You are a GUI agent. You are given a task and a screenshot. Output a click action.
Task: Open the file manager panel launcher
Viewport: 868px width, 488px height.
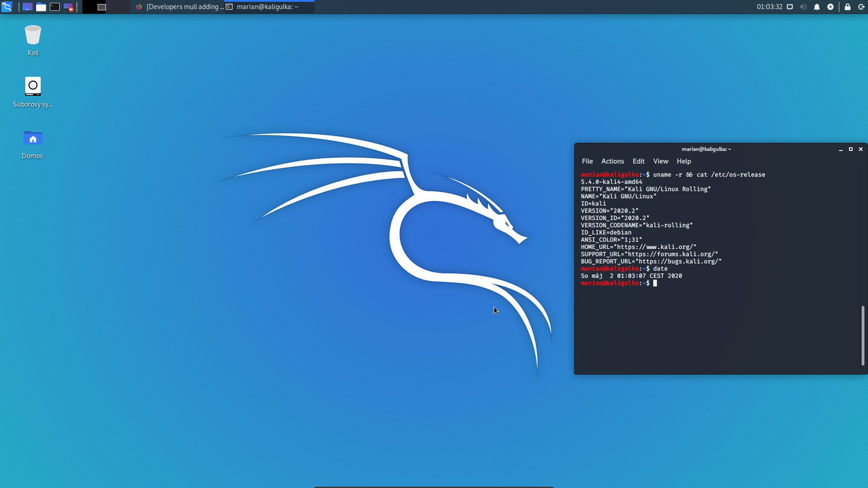click(x=41, y=7)
